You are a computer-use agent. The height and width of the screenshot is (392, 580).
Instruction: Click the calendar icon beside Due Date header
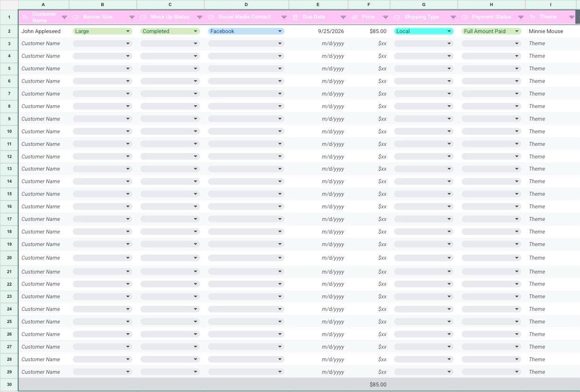coord(295,17)
